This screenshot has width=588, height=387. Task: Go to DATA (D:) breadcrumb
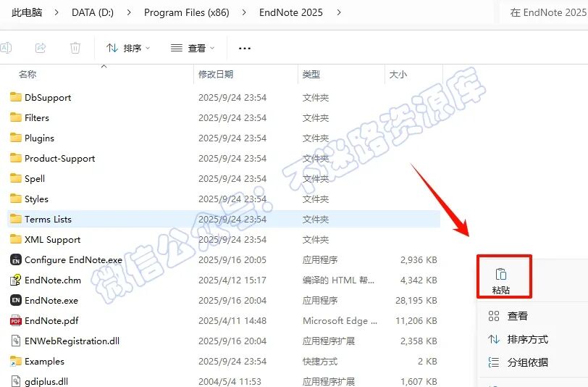(93, 12)
